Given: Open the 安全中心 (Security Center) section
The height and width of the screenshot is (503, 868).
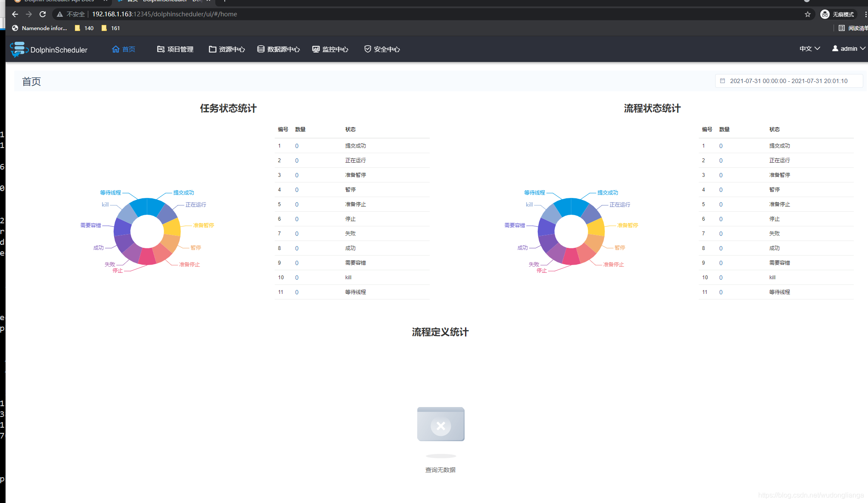Looking at the screenshot, I should pyautogui.click(x=386, y=49).
